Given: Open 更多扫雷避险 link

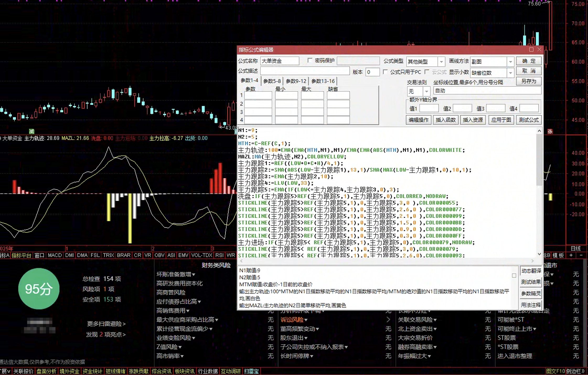Looking at the screenshot, I should pos(106,324).
